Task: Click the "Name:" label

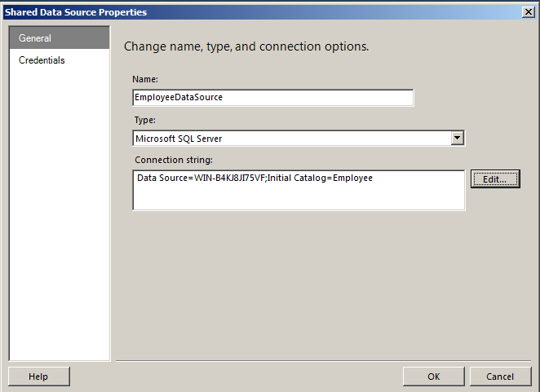Action: click(144, 79)
